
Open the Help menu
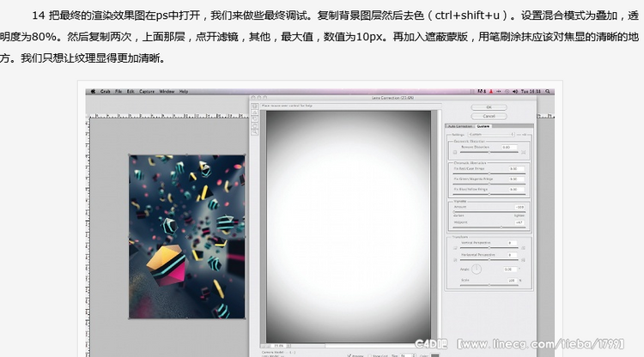pyautogui.click(x=184, y=92)
